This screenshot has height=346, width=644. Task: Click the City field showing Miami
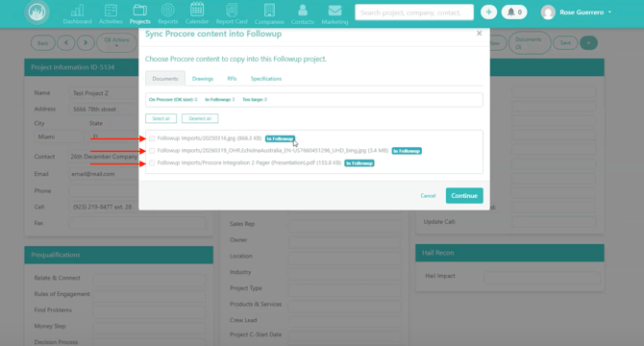click(59, 136)
